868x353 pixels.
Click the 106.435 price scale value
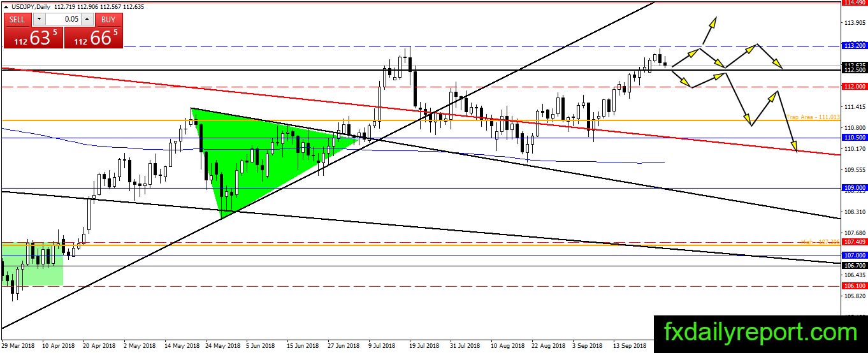pyautogui.click(x=854, y=275)
